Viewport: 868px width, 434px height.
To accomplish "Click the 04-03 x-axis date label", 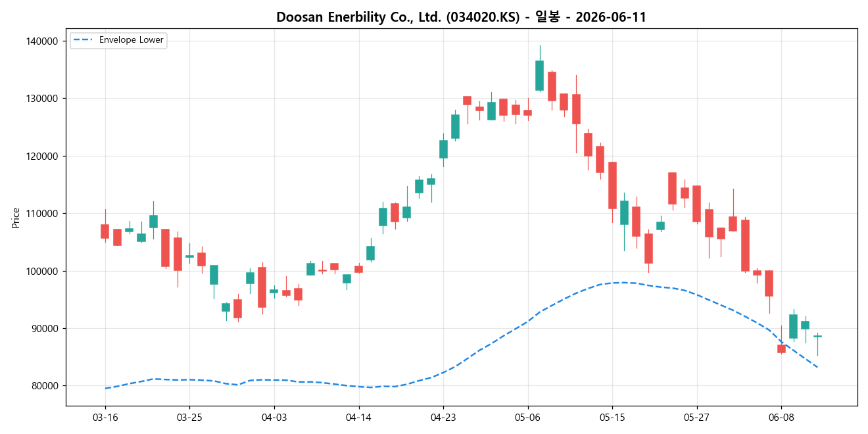I will (274, 417).
